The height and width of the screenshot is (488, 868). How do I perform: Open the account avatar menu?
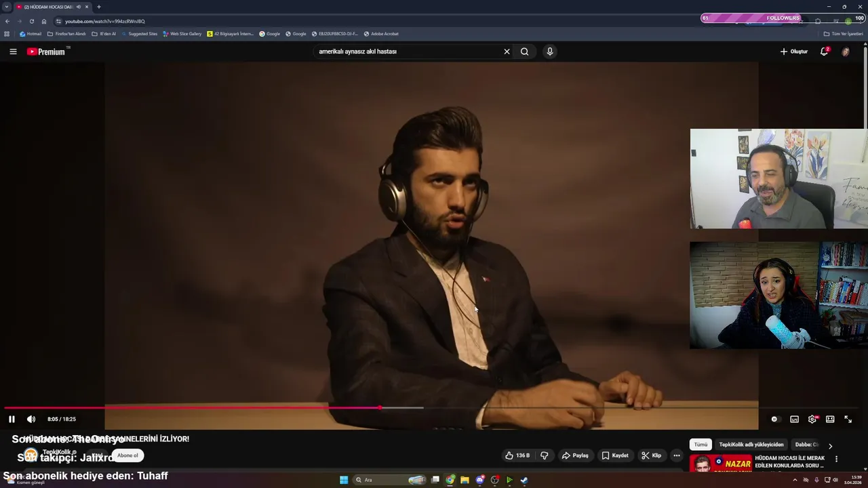[846, 52]
